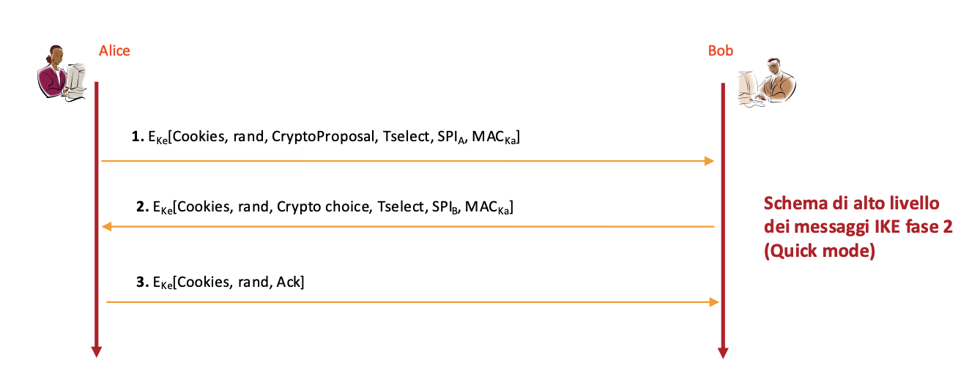
Task: Click the bold number 3 message label
Action: click(141, 282)
